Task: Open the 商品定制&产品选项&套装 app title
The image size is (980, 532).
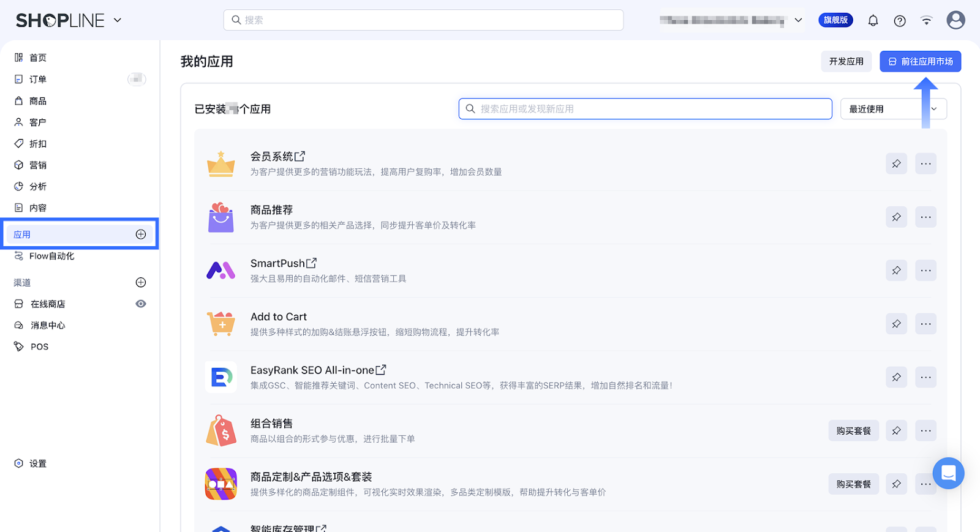Action: click(311, 477)
